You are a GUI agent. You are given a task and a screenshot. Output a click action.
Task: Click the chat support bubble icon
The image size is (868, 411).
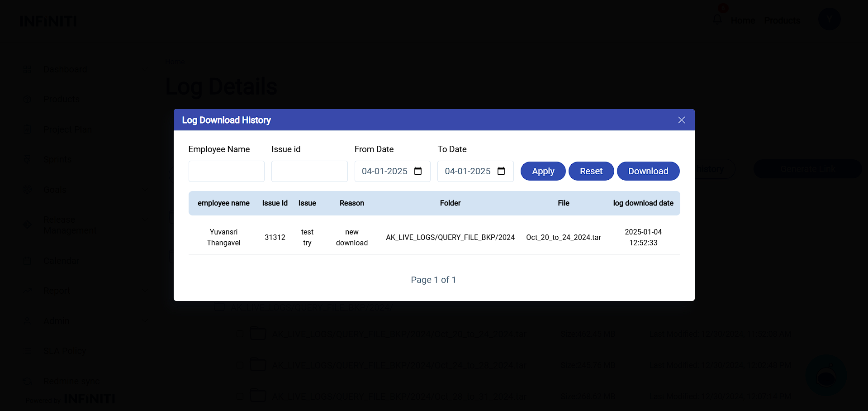(x=826, y=377)
